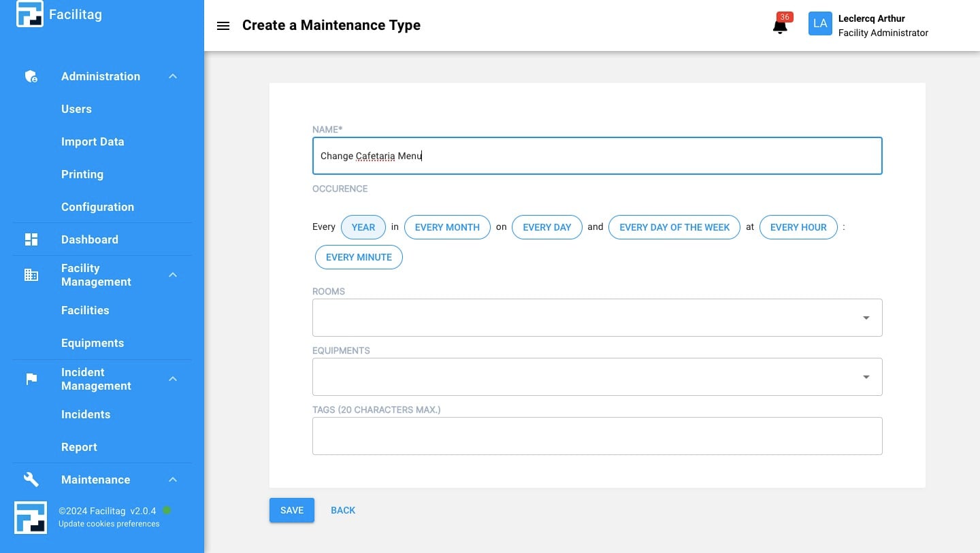
Task: Click the SAVE button
Action: pyautogui.click(x=292, y=510)
